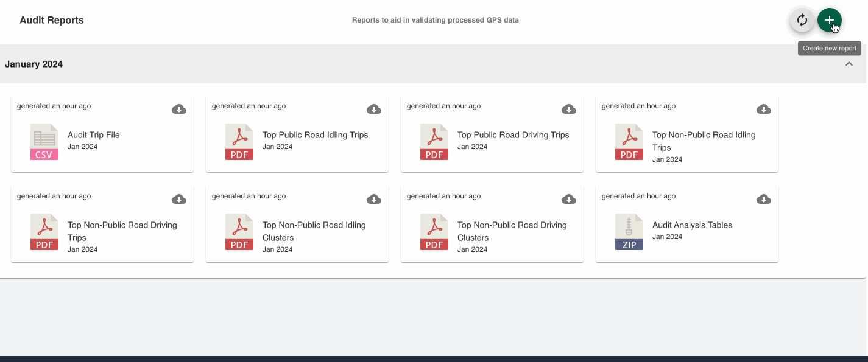Download the Audit Analysis Tables ZIP

[x=764, y=200]
